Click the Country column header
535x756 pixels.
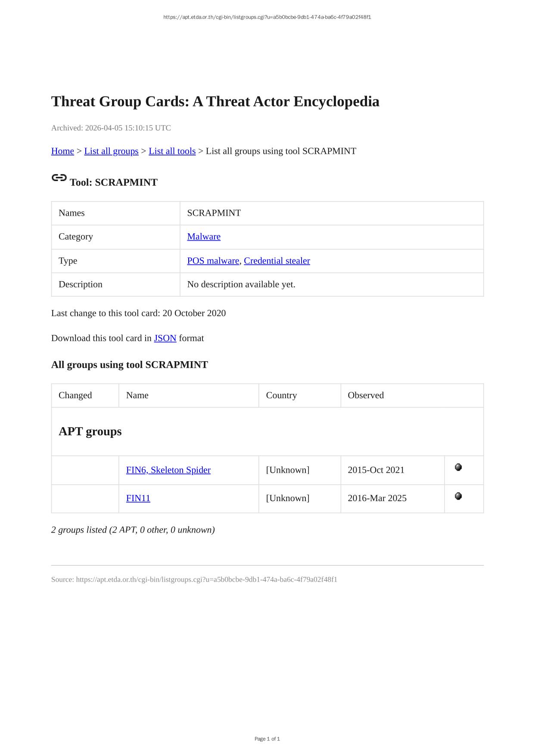[x=281, y=396]
